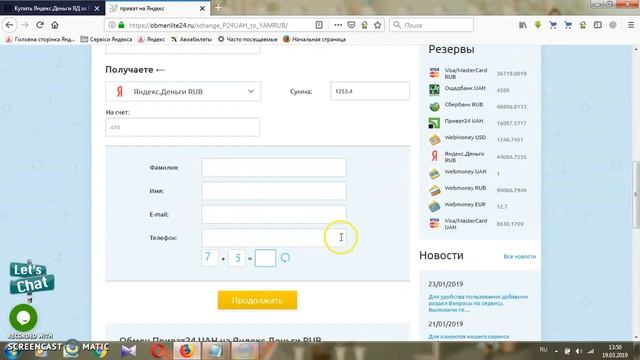Viewport: 640px width, 360px height.
Task: Open the 23/01/2019 news item link
Action: tap(478, 303)
